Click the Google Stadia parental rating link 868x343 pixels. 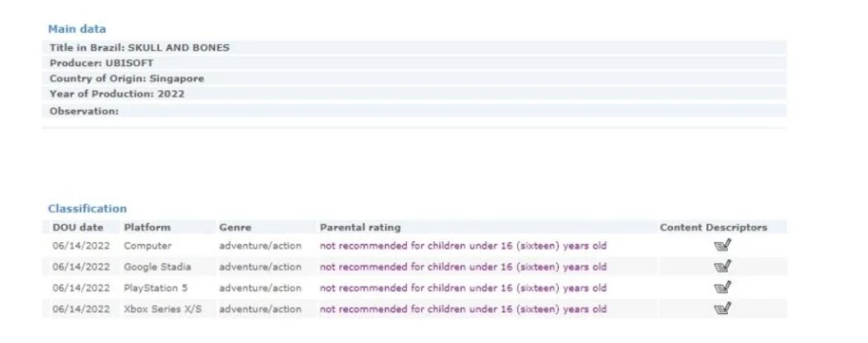coord(463,267)
